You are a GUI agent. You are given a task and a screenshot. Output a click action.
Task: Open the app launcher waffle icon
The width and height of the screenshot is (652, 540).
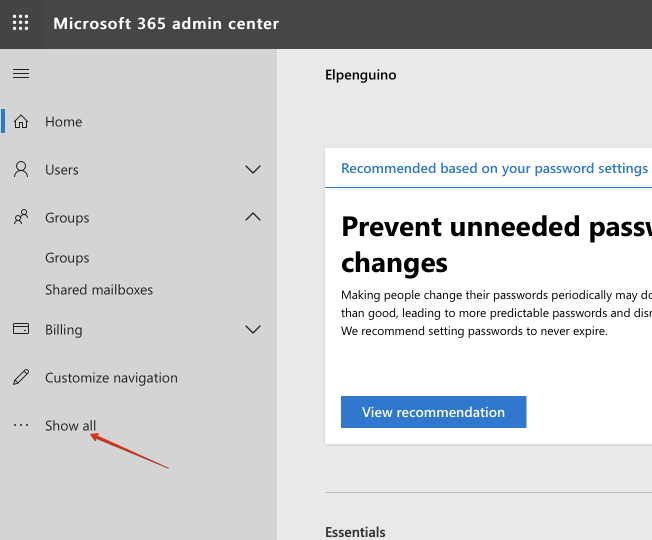20,23
